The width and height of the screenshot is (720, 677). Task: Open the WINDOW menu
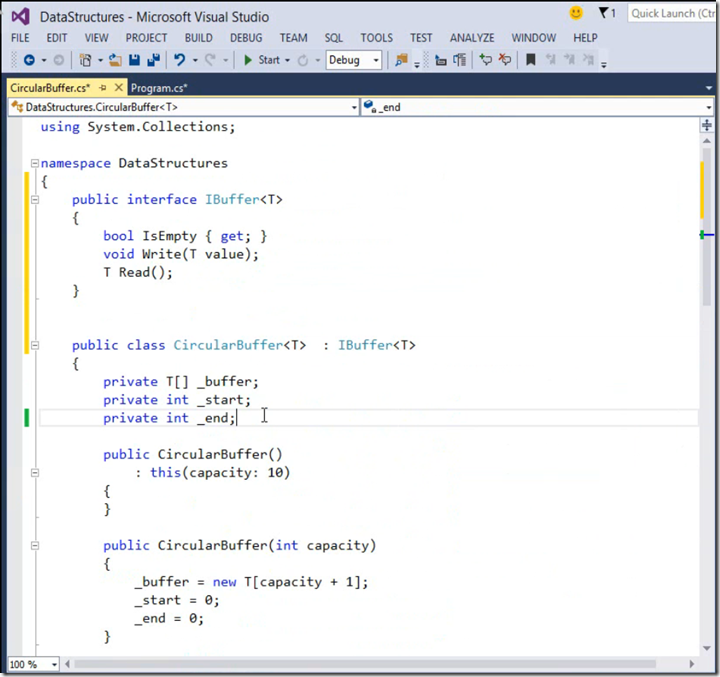pos(534,38)
